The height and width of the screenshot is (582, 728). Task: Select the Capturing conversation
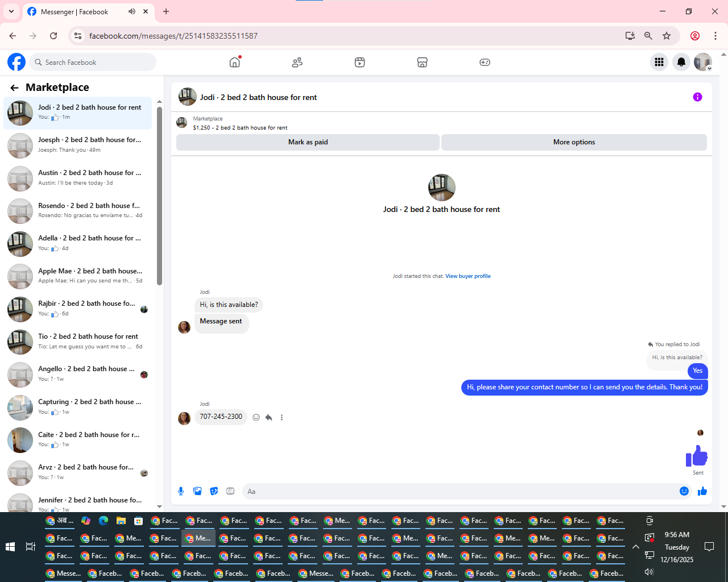78,408
